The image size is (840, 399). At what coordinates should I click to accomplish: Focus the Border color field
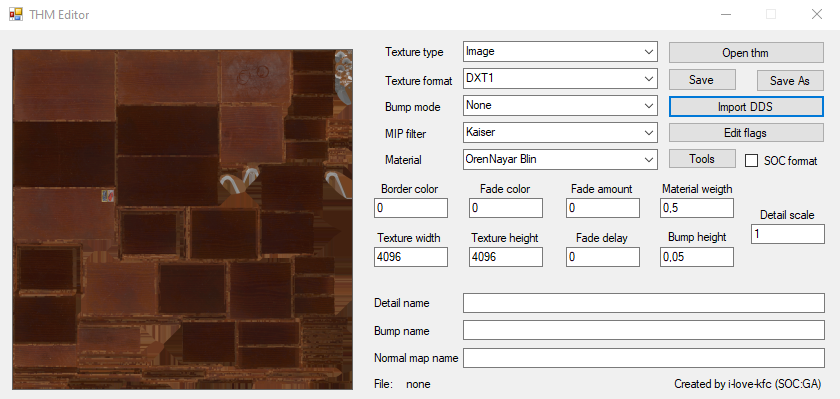pos(411,208)
